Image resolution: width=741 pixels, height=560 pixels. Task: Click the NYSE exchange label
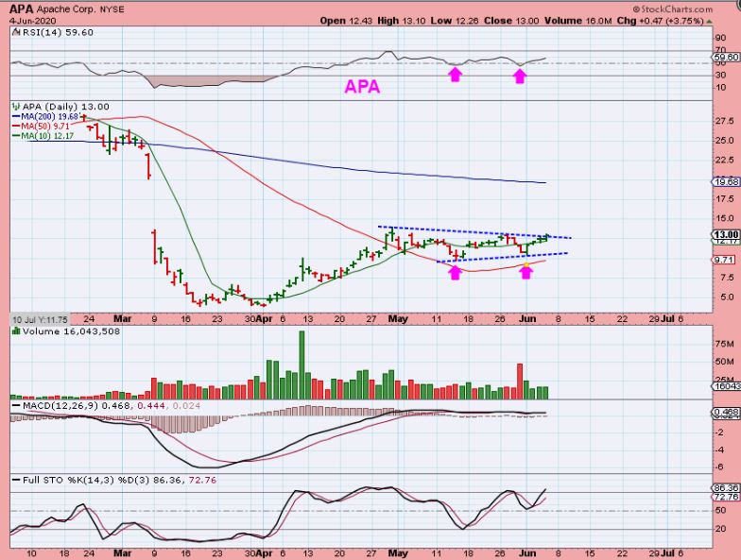112,9
